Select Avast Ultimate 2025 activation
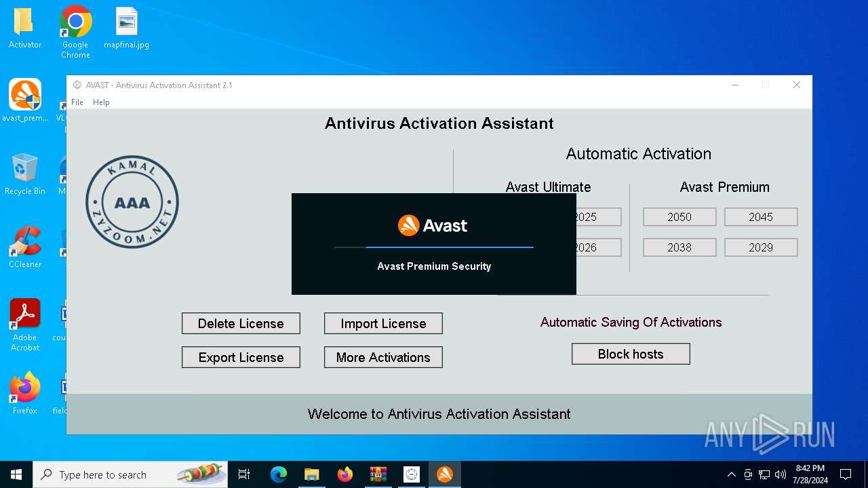The width and height of the screenshot is (868, 488). coord(598,217)
